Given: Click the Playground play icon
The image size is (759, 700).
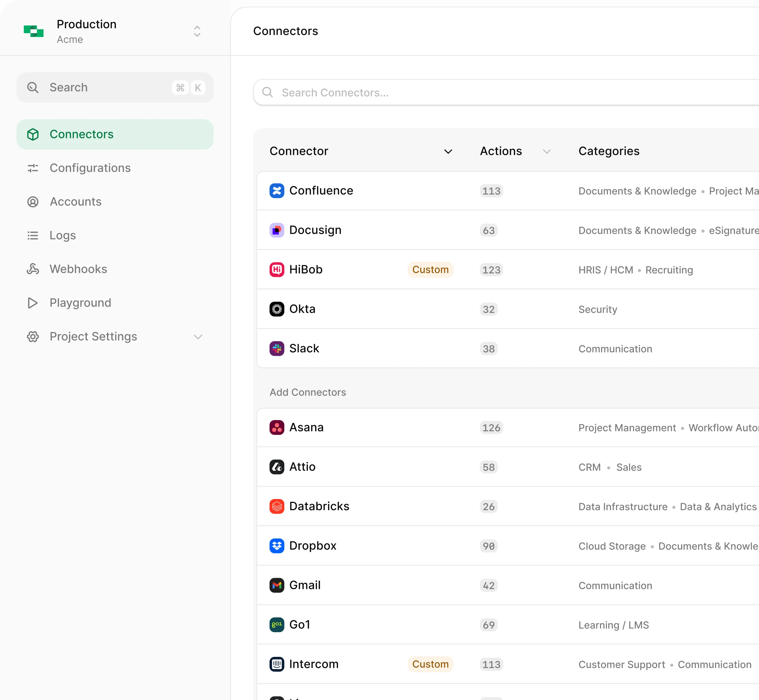Looking at the screenshot, I should 33,303.
